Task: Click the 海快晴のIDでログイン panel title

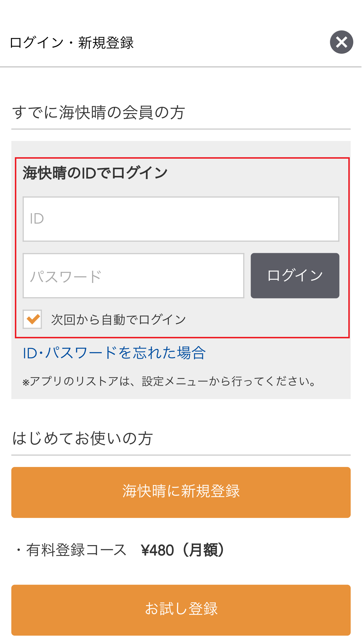Action: point(95,173)
